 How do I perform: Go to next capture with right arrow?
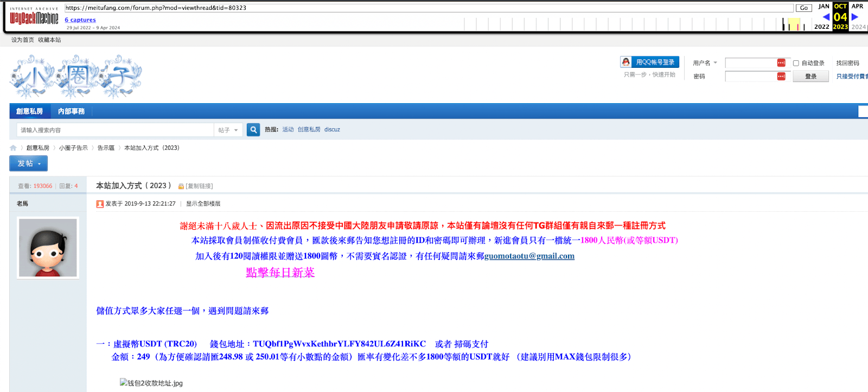tap(855, 17)
